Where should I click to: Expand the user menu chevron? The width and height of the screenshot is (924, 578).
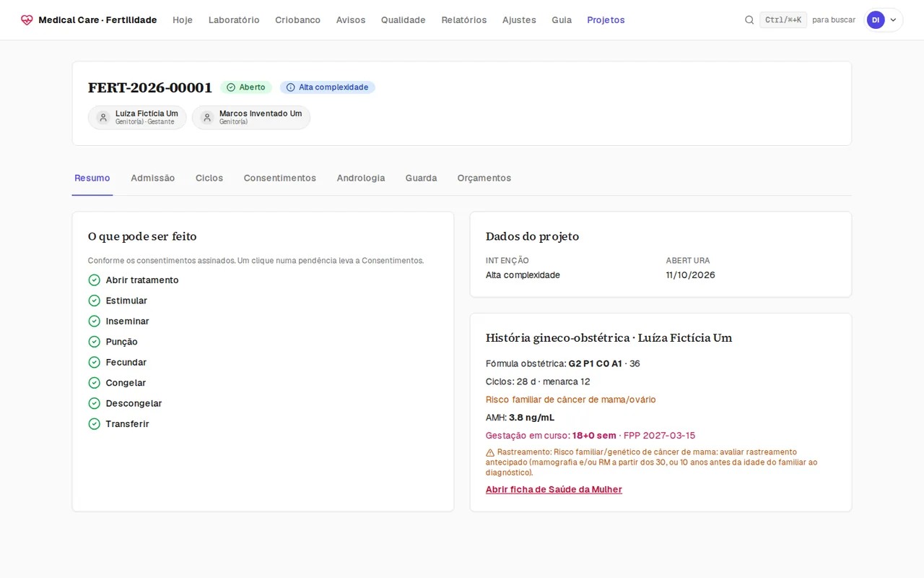pyautogui.click(x=893, y=20)
